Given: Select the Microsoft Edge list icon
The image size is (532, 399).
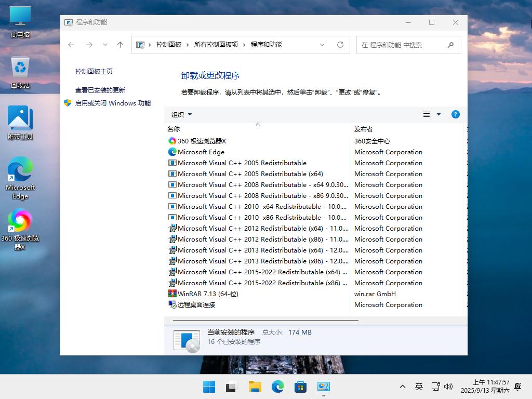Looking at the screenshot, I should (172, 152).
